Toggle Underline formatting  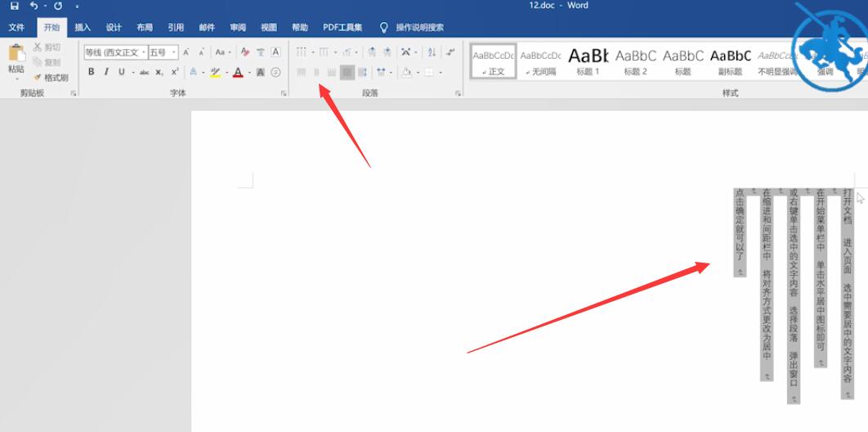pyautogui.click(x=121, y=72)
